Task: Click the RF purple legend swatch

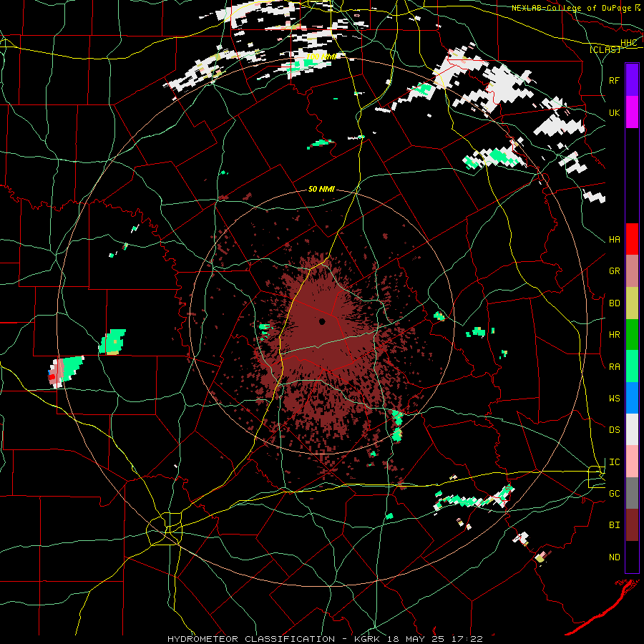Action: (632, 79)
